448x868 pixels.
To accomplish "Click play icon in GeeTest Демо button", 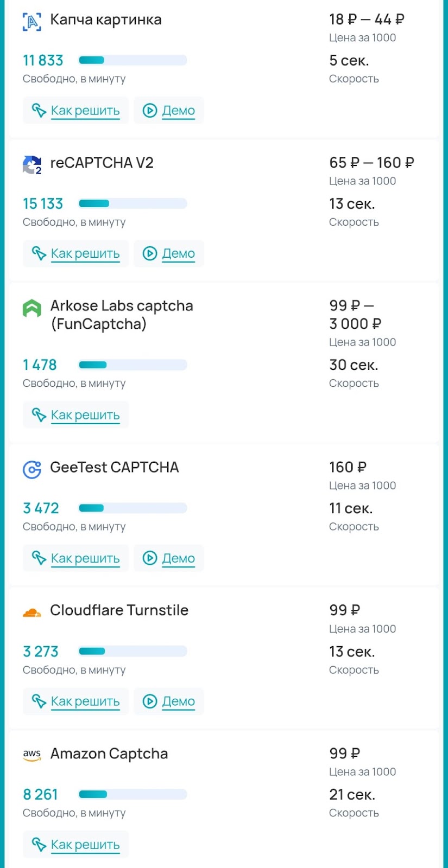I will pos(150,558).
